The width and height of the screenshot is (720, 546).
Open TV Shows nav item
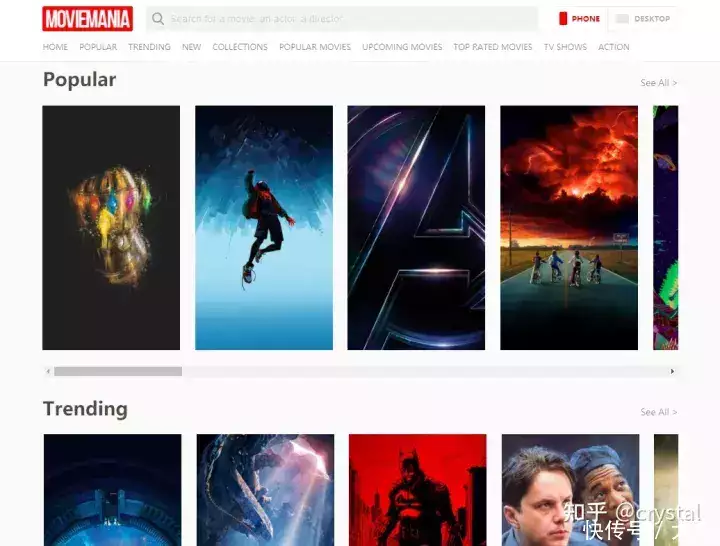(x=565, y=47)
